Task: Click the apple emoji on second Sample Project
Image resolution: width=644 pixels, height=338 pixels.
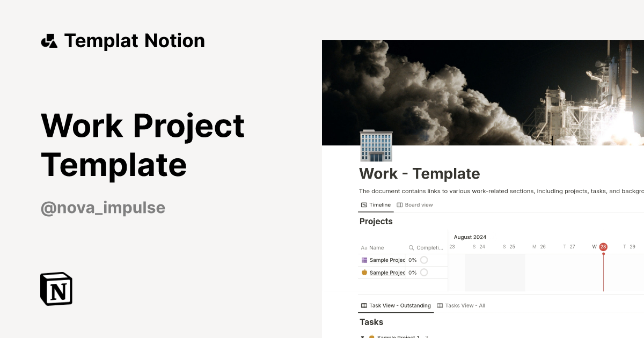Action: 364,273
